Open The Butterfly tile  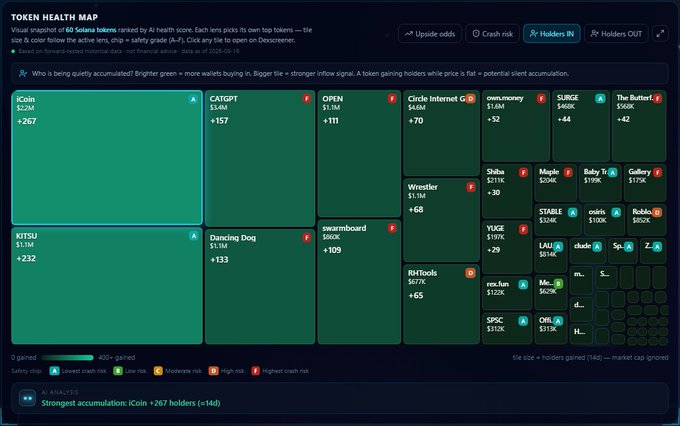coord(639,126)
